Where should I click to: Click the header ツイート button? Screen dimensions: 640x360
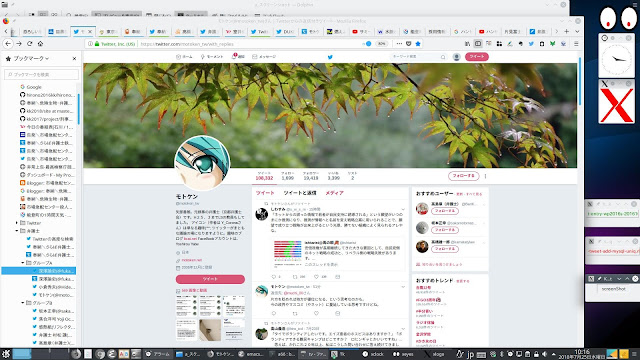click(476, 57)
